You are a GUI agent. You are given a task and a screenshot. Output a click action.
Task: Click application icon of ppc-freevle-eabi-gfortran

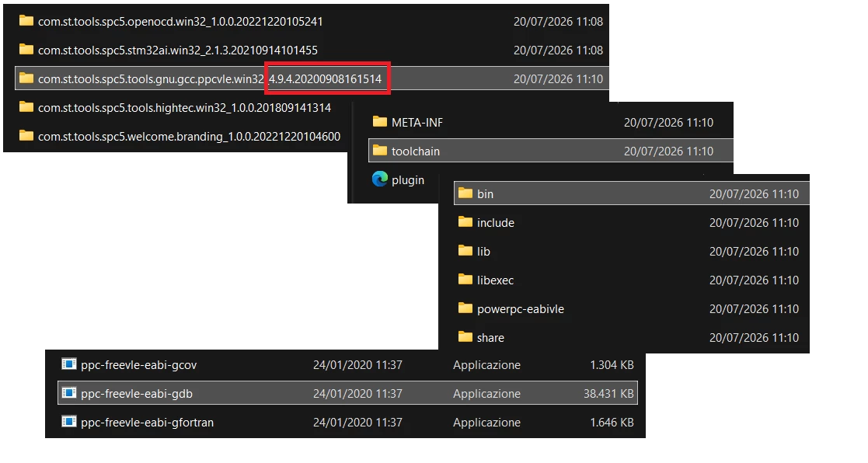68,422
